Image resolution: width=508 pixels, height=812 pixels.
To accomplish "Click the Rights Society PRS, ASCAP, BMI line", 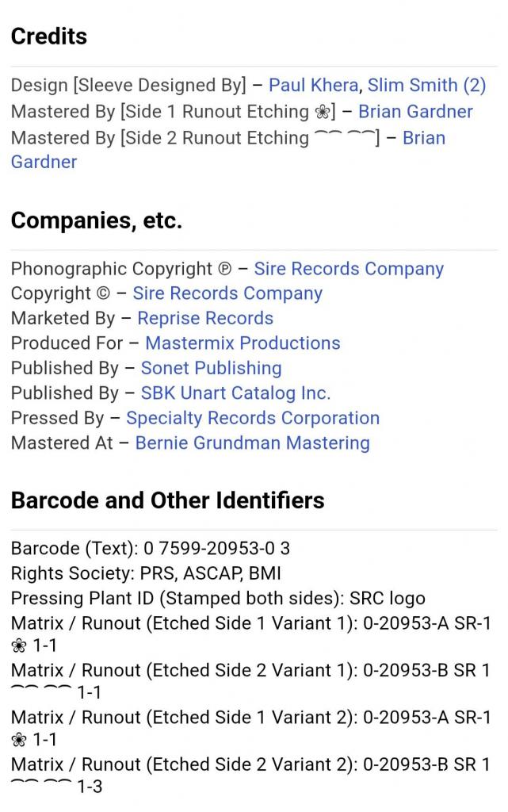I will [146, 573].
